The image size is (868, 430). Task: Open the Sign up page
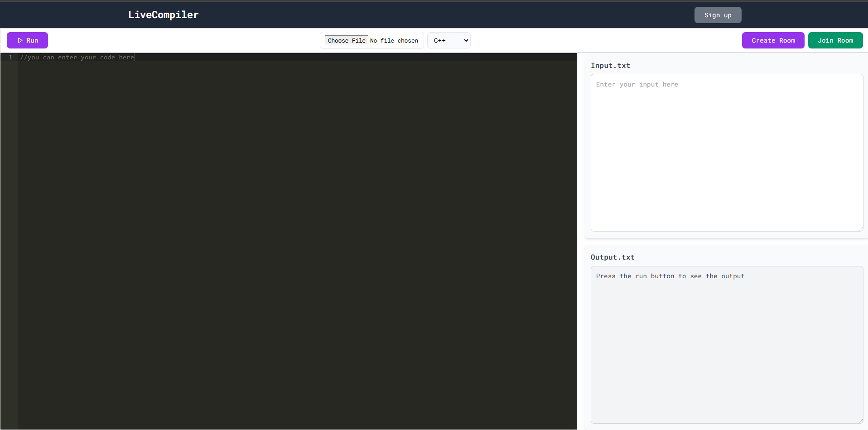coord(718,15)
